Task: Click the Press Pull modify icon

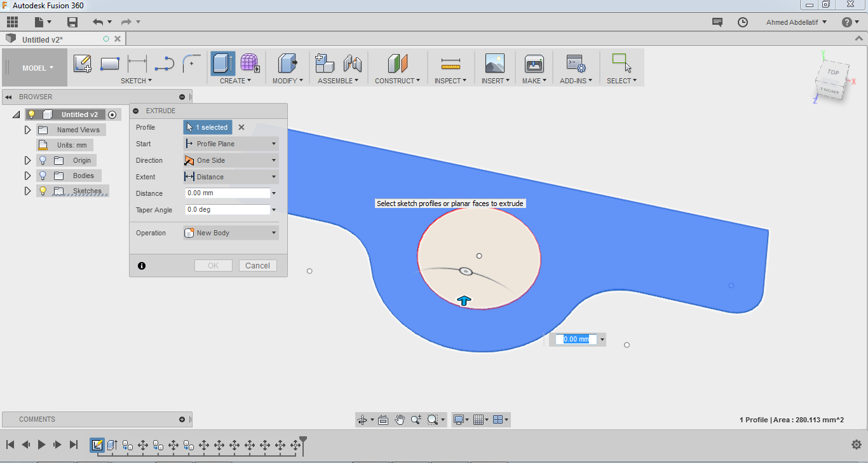Action: (288, 64)
